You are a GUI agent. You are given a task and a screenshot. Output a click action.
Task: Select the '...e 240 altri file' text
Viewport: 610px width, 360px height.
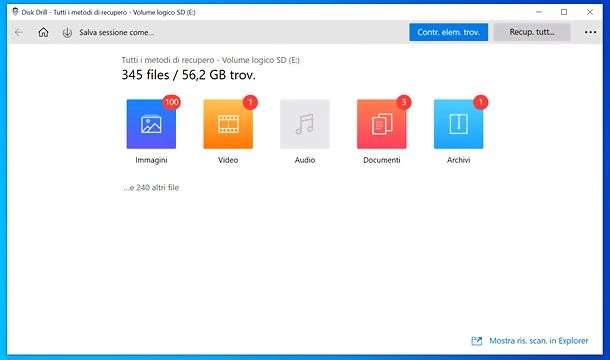pyautogui.click(x=151, y=188)
